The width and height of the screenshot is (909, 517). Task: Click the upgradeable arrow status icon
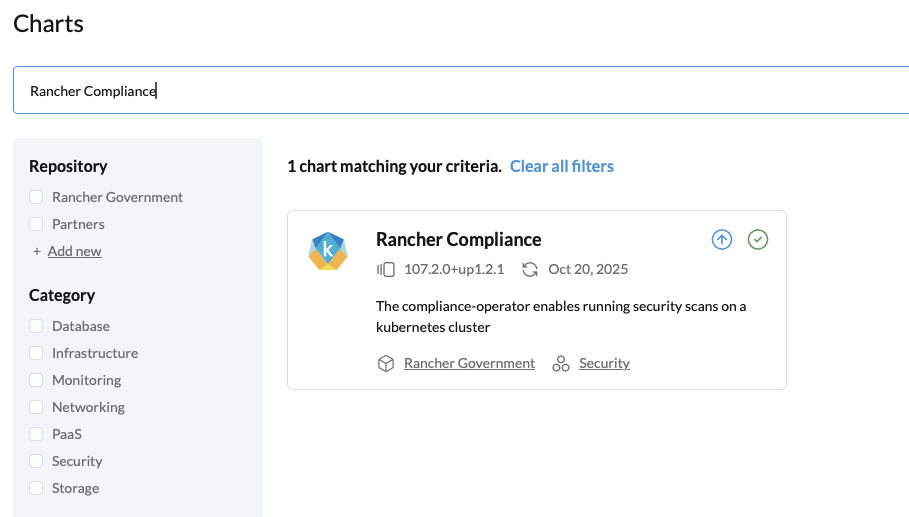[x=722, y=239]
